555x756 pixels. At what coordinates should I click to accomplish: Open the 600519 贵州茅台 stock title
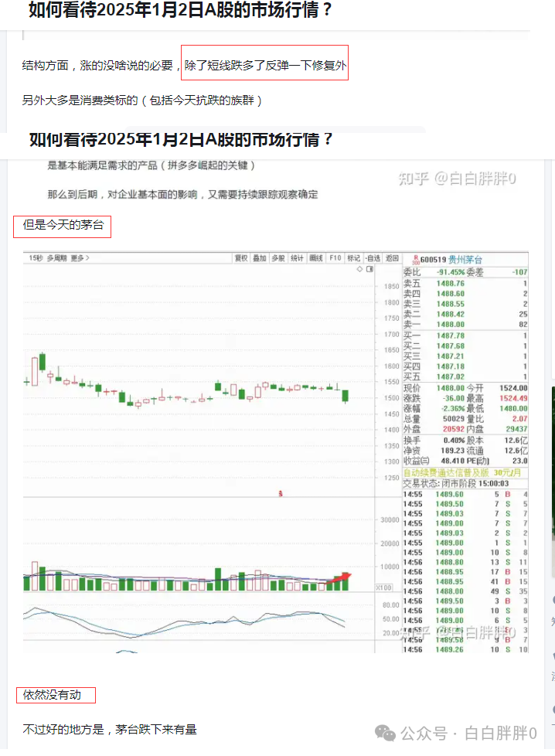click(x=451, y=260)
